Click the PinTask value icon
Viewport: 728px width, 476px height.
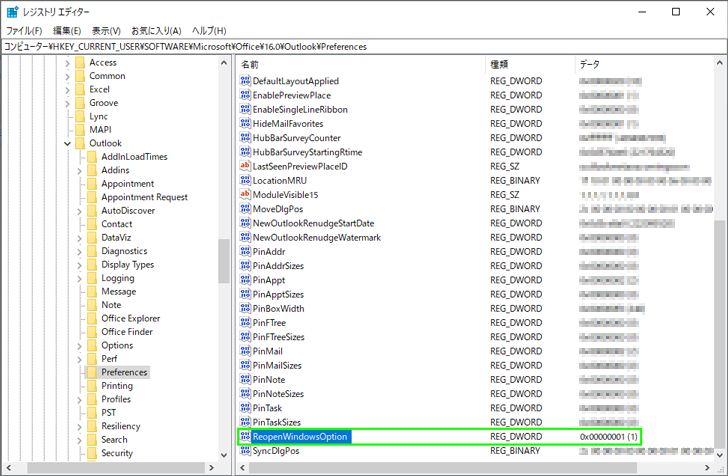pyautogui.click(x=245, y=407)
